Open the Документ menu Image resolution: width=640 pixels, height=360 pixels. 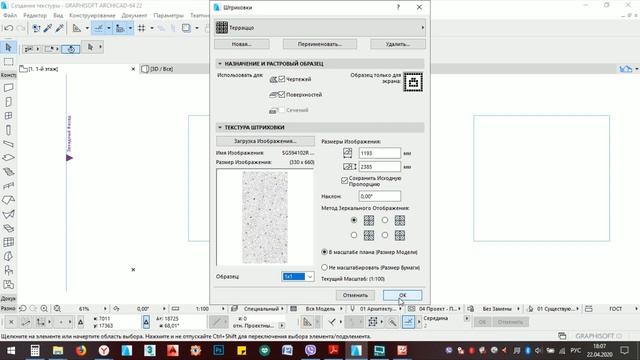(134, 16)
